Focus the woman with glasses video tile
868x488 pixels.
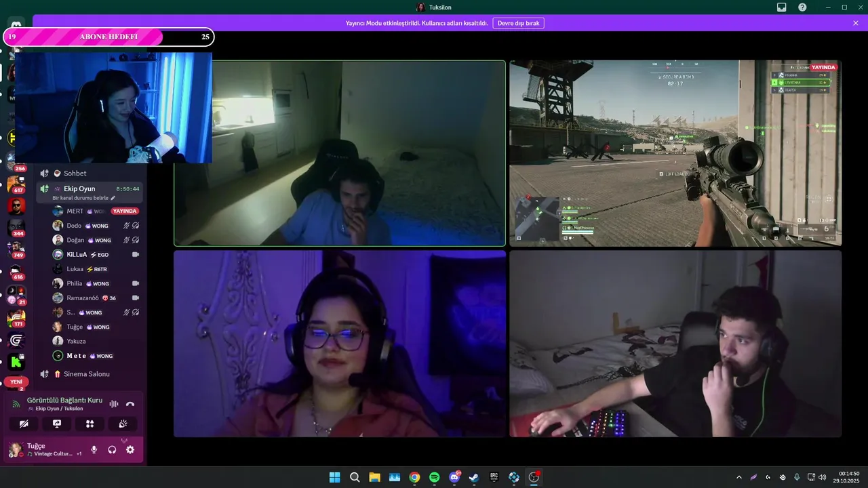[x=340, y=344]
